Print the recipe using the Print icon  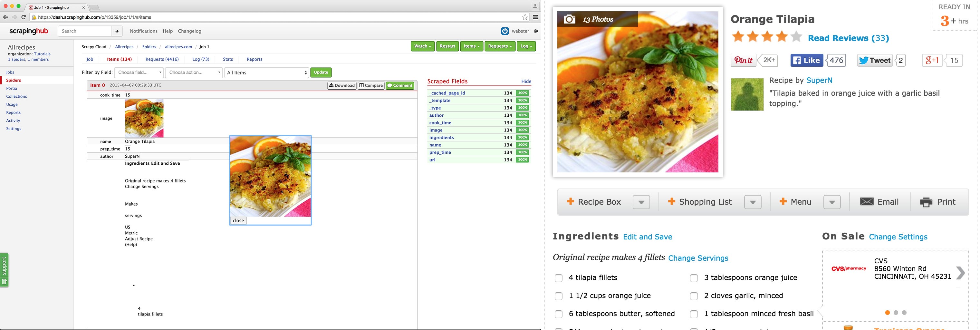pyautogui.click(x=937, y=202)
